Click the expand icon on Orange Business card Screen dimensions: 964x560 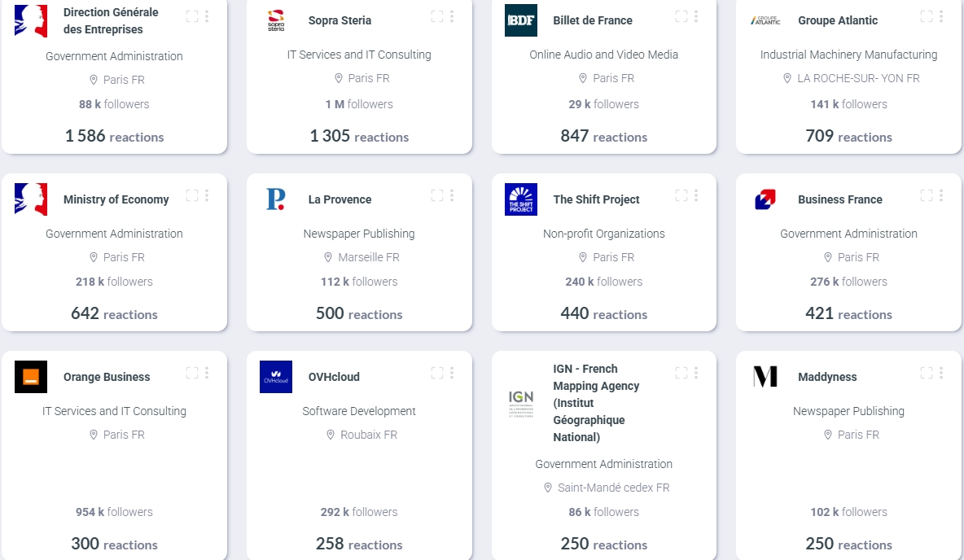[192, 373]
